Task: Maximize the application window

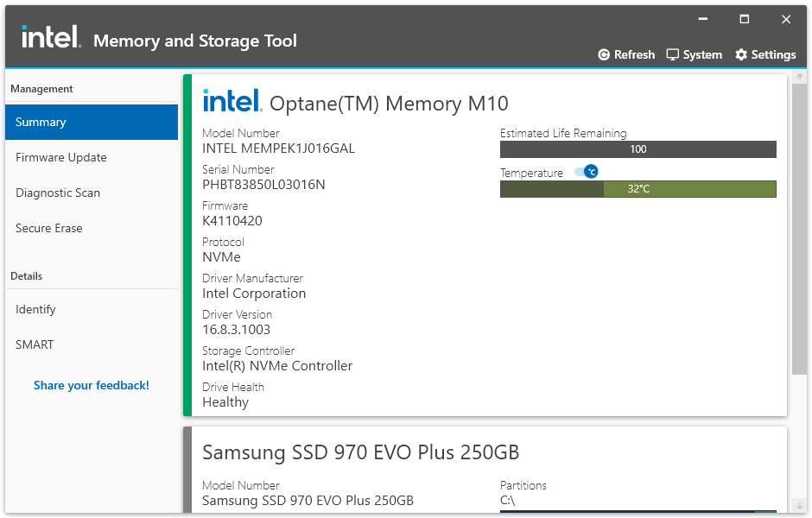Action: click(744, 19)
